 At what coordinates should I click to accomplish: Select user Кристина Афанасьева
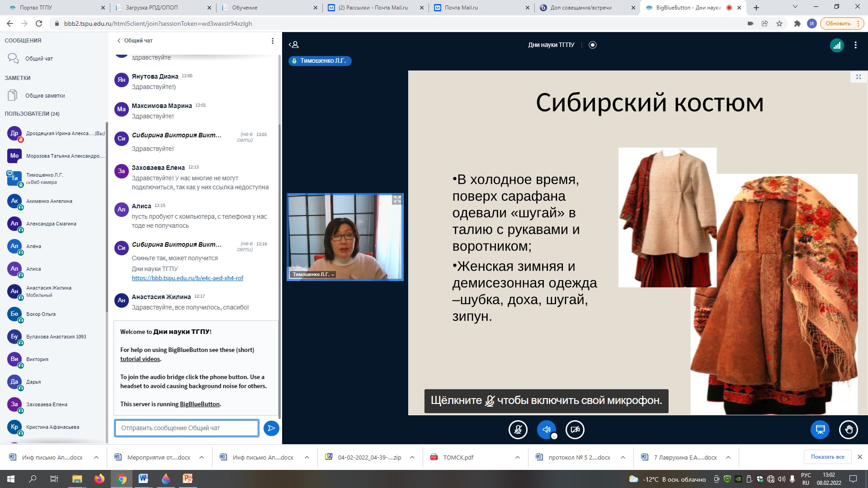(55, 427)
